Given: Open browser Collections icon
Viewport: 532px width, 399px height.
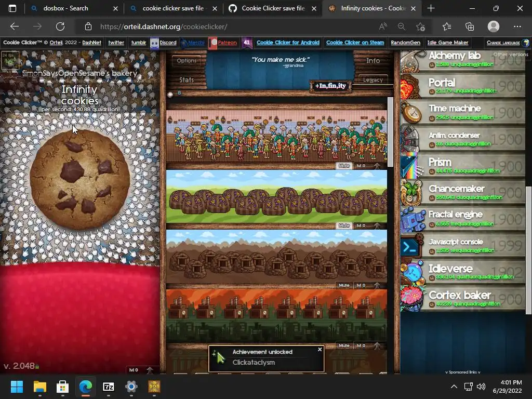Looking at the screenshot, I should [x=470, y=26].
